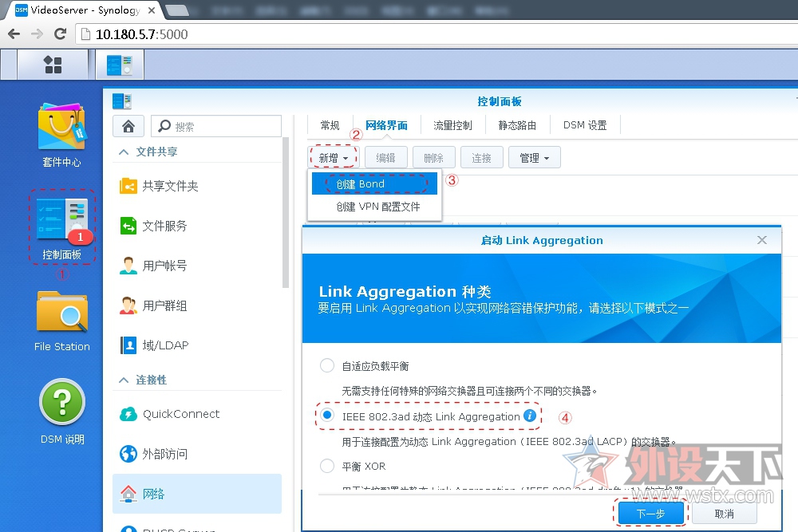Open 外部访问 in sidebar

click(197, 454)
